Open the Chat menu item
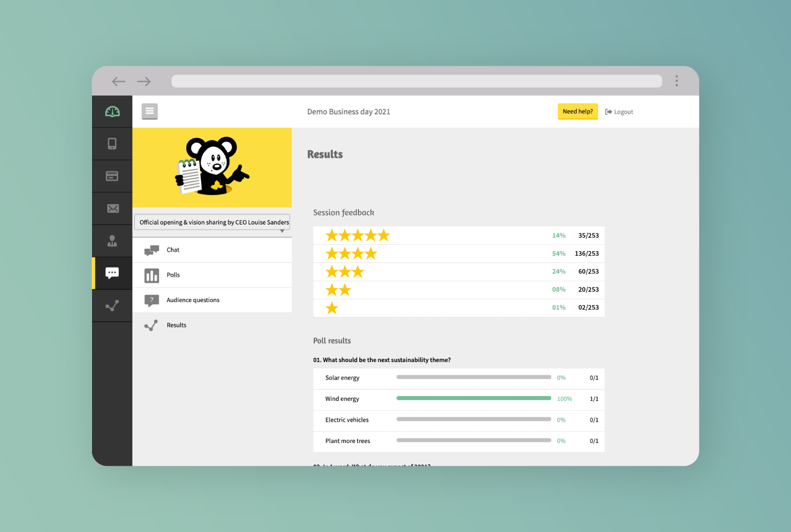 click(212, 250)
